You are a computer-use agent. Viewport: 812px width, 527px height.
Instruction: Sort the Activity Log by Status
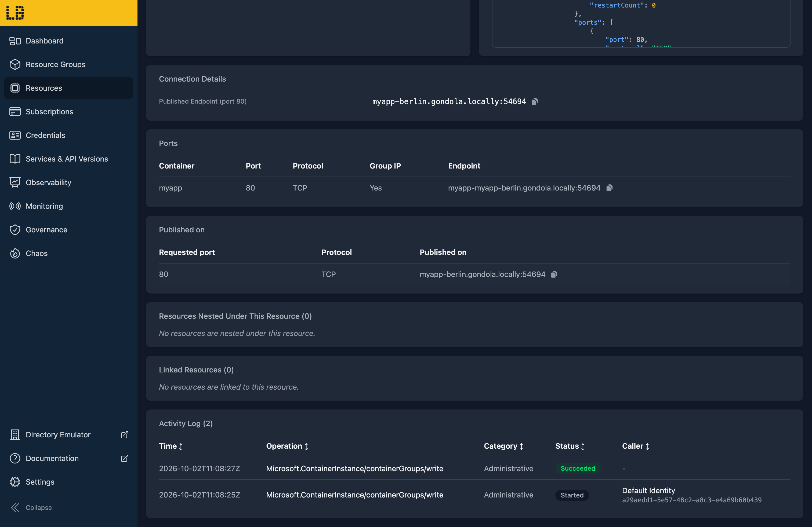(570, 446)
